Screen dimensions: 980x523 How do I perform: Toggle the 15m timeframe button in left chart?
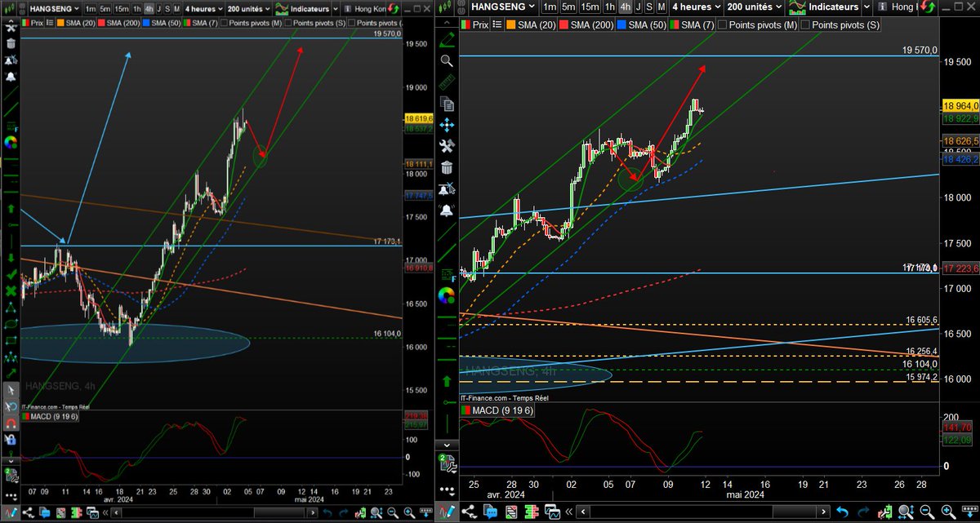(x=121, y=8)
